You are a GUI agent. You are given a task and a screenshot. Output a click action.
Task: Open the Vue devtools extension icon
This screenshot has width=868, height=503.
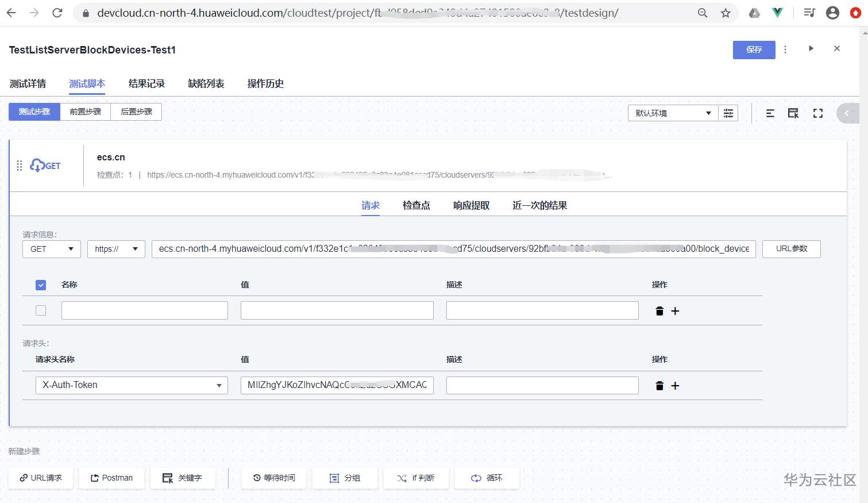click(x=778, y=13)
